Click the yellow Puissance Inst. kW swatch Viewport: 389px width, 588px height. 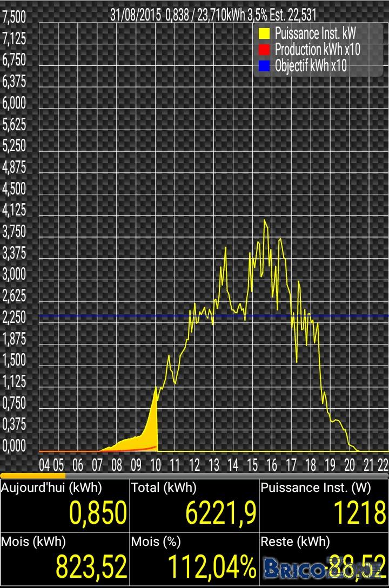click(x=264, y=33)
